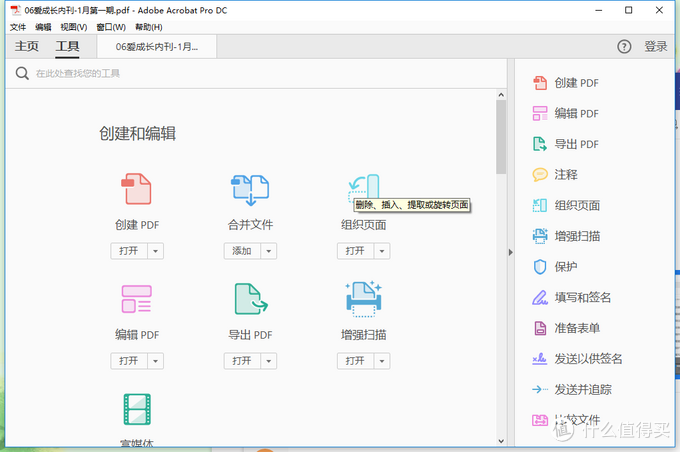Expand dropdown arrow beside 编辑 PDF 打开 button
Image resolution: width=680 pixels, height=452 pixels.
[156, 361]
